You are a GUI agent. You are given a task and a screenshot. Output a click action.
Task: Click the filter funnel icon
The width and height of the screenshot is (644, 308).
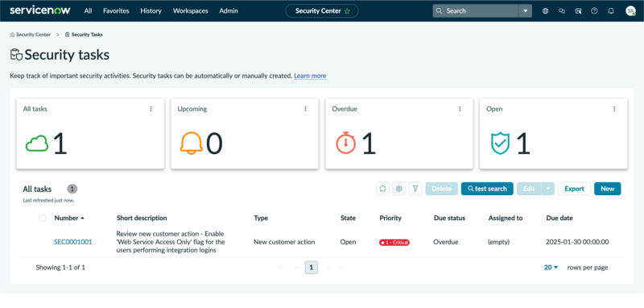pos(415,189)
